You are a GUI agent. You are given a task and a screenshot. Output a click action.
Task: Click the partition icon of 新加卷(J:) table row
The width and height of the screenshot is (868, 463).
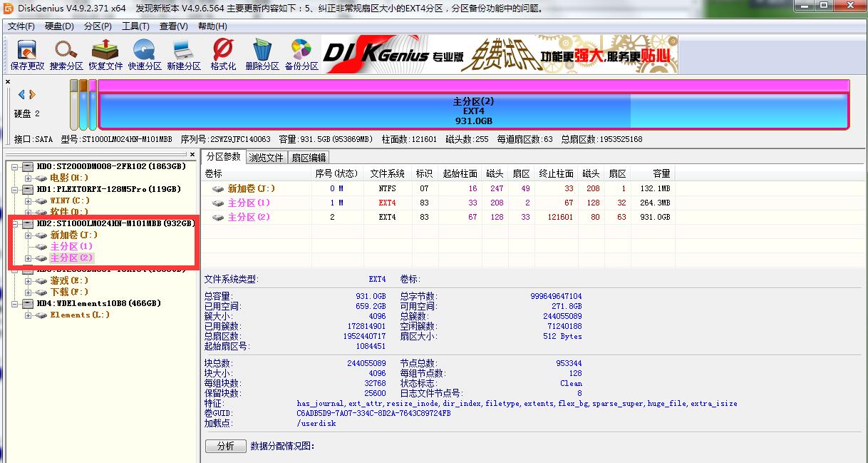[x=218, y=189]
